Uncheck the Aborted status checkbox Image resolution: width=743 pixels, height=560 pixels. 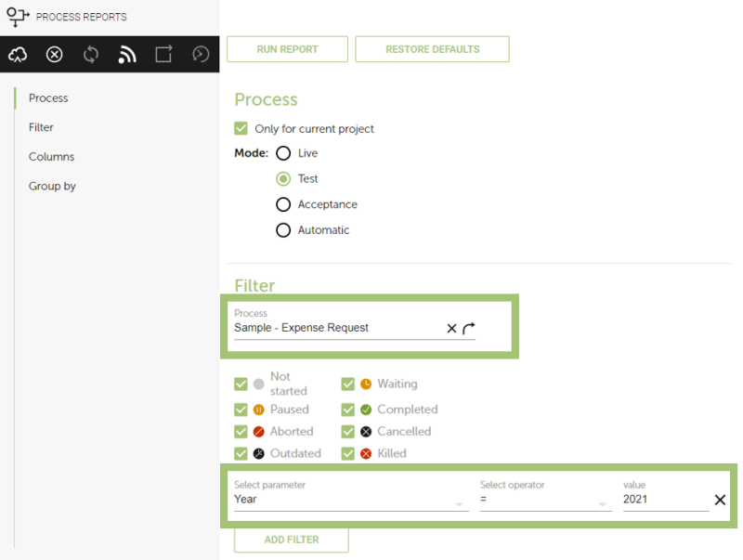(241, 432)
